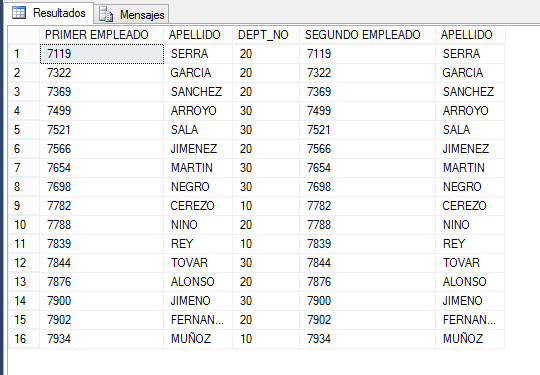Image resolution: width=540 pixels, height=375 pixels.
Task: Click SEGUNDO EMPLEADO cell 7902
Action: 367,320
